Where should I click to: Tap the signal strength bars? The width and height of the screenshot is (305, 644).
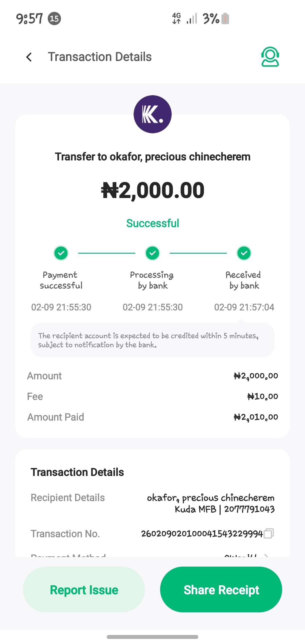(x=192, y=19)
